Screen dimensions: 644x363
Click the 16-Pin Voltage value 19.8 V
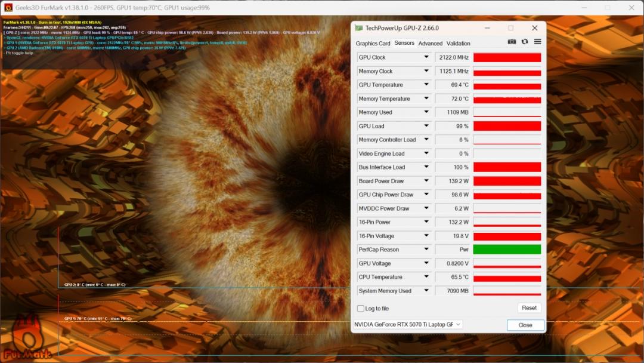pyautogui.click(x=460, y=236)
